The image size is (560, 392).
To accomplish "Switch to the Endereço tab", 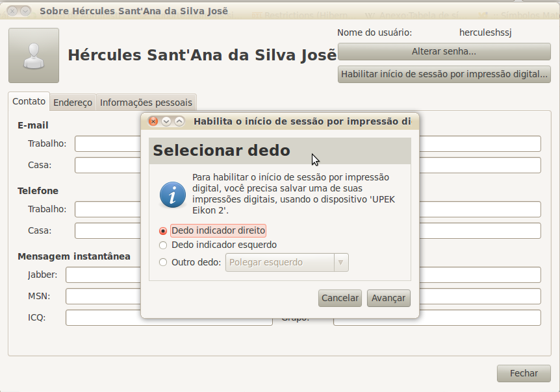I will coord(73,103).
